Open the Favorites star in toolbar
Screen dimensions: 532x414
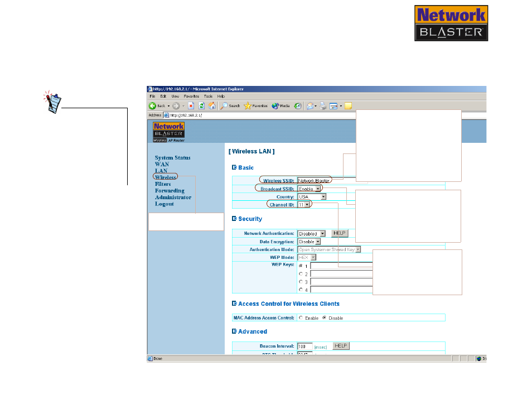(x=256, y=106)
